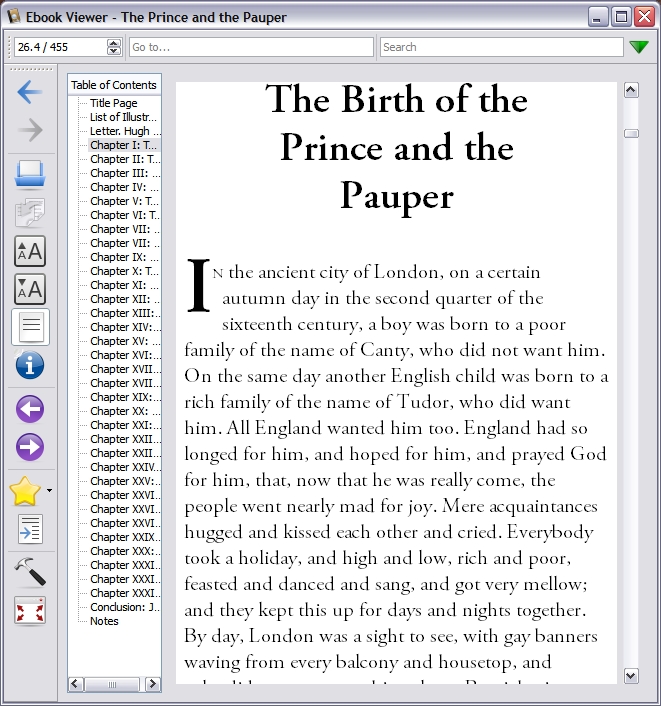Screen dimensions: 661x706
Task: Click the book text scrollbar down arrow
Action: [631, 676]
